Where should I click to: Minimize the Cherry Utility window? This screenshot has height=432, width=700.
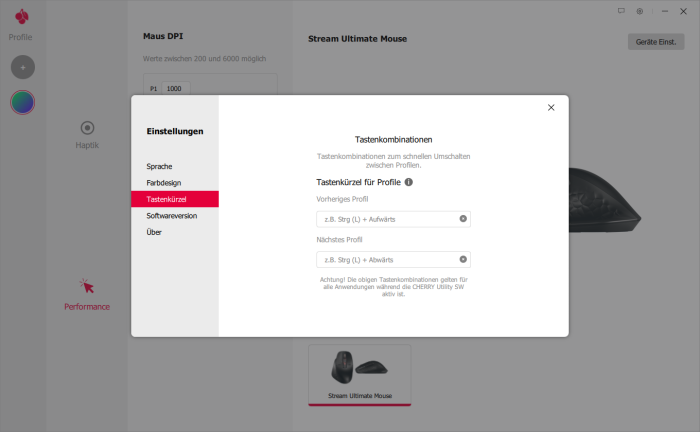click(x=665, y=11)
